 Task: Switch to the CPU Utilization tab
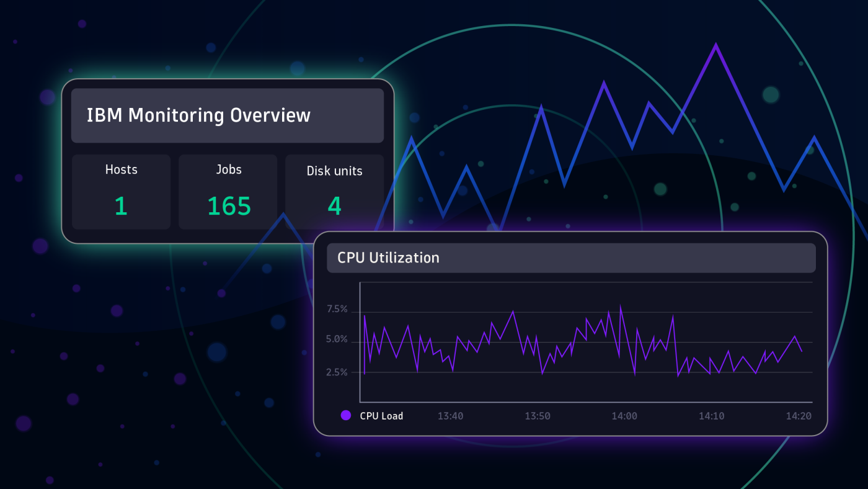pos(388,258)
